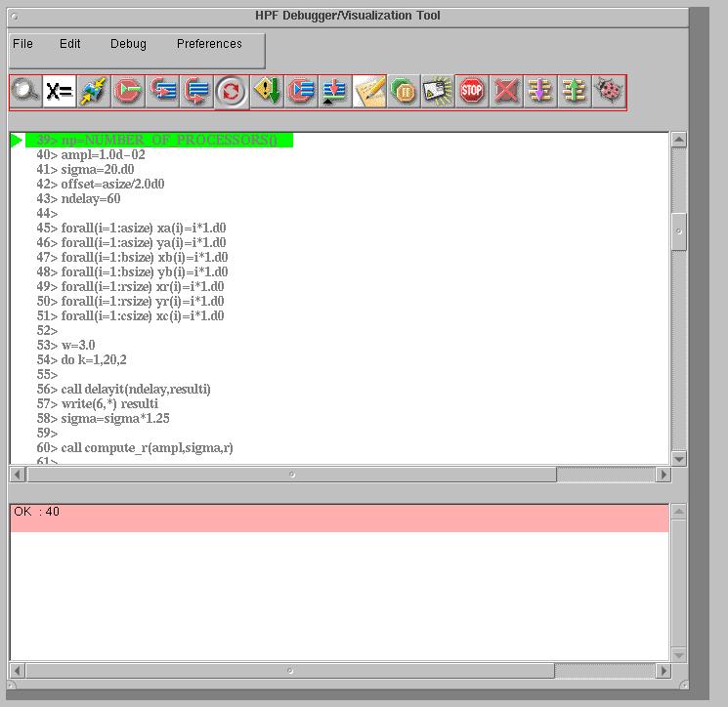Click line 42 offset=asize/2.0d0

(101, 185)
